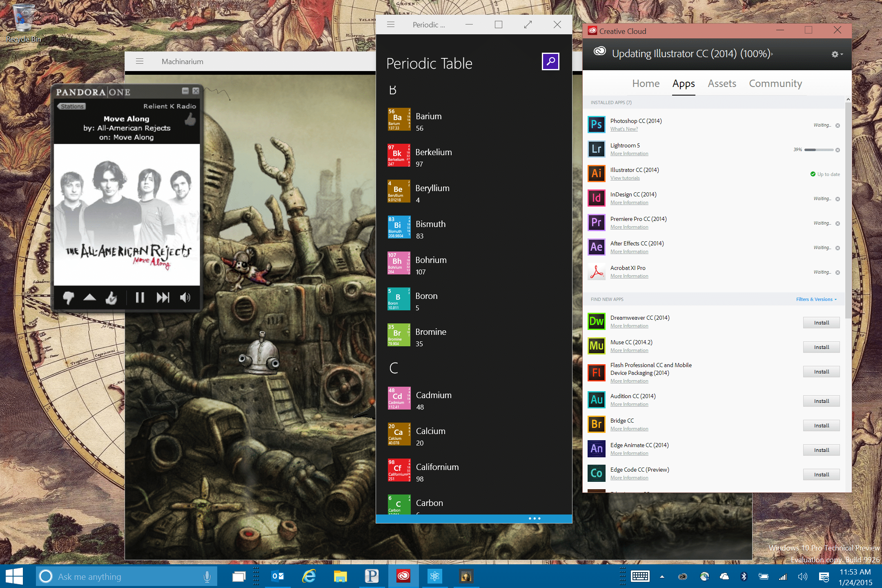The width and height of the screenshot is (882, 588).
Task: Mute Pandora volume speaker icon
Action: [x=185, y=298]
